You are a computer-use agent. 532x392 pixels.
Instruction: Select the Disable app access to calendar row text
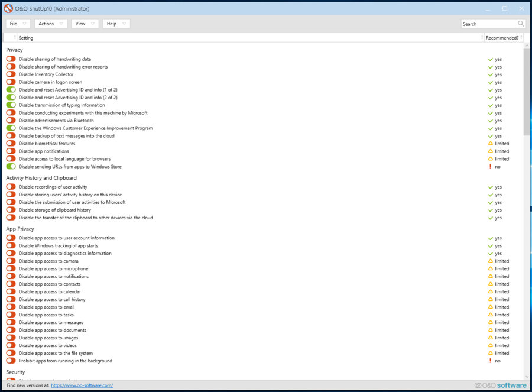pos(50,291)
